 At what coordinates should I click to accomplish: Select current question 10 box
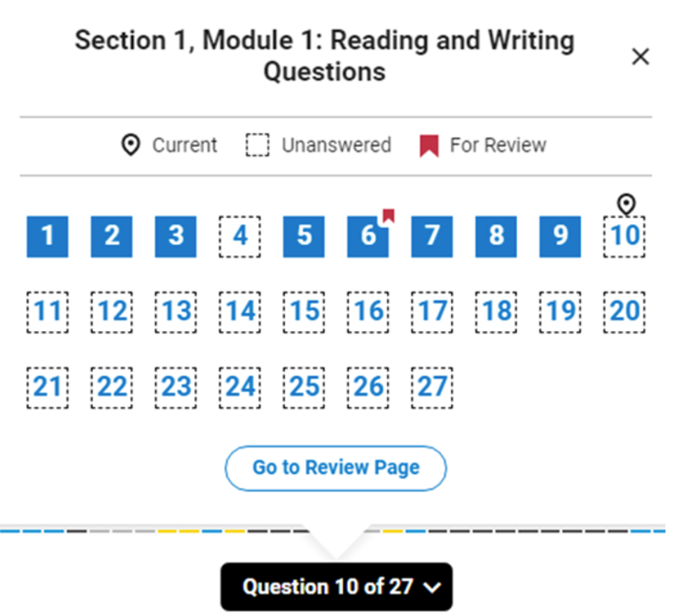point(624,237)
